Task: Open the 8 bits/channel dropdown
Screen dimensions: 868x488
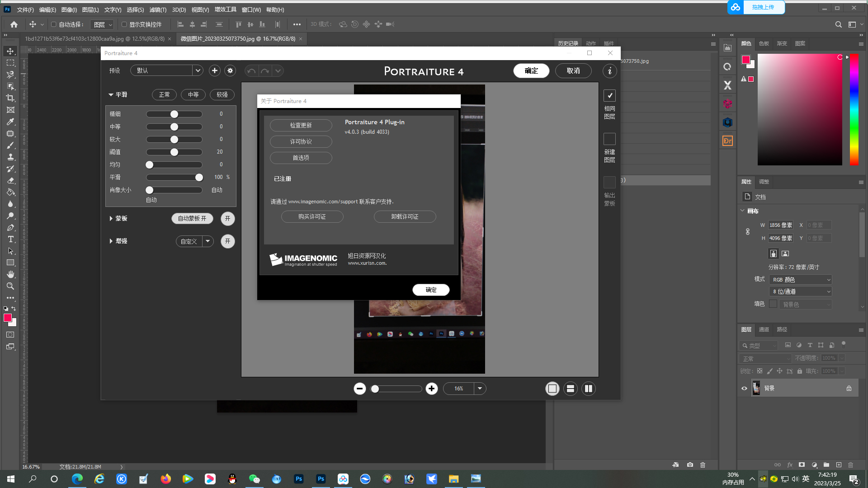Action: pyautogui.click(x=801, y=291)
